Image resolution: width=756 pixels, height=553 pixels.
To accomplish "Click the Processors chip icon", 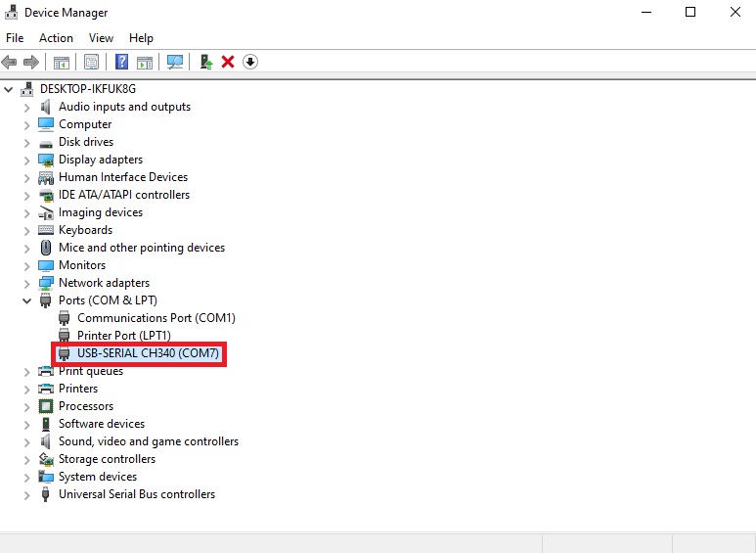I will tap(46, 406).
